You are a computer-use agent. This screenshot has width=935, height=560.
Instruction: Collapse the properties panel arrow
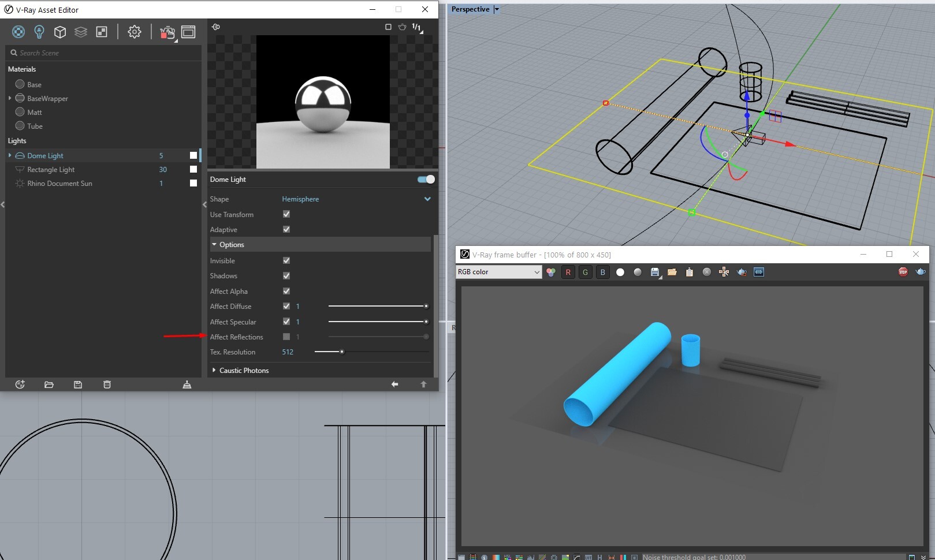(x=204, y=204)
